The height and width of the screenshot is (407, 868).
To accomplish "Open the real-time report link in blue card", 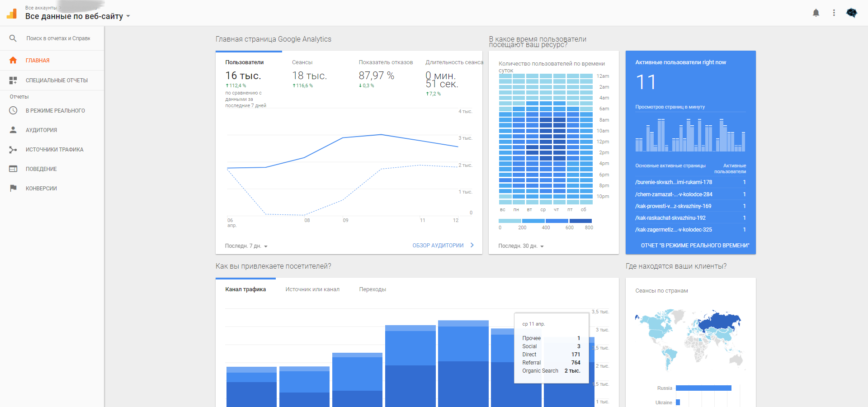I will 695,246.
